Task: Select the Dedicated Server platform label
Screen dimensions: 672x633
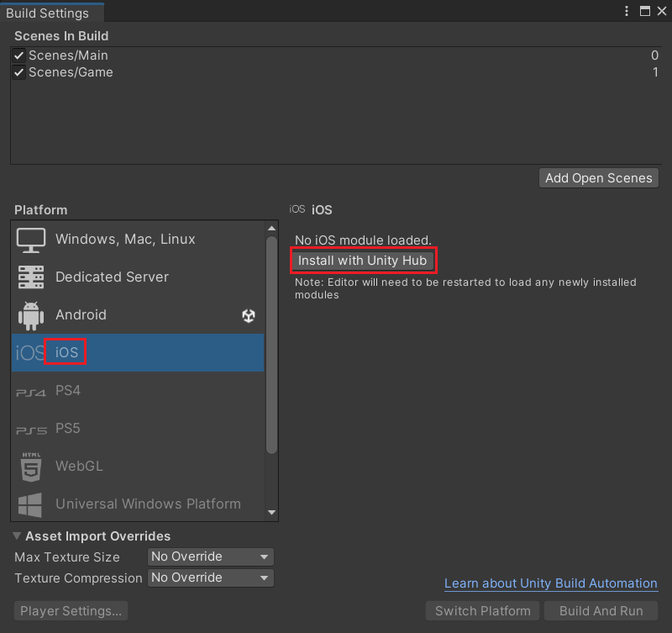Action: pyautogui.click(x=113, y=277)
